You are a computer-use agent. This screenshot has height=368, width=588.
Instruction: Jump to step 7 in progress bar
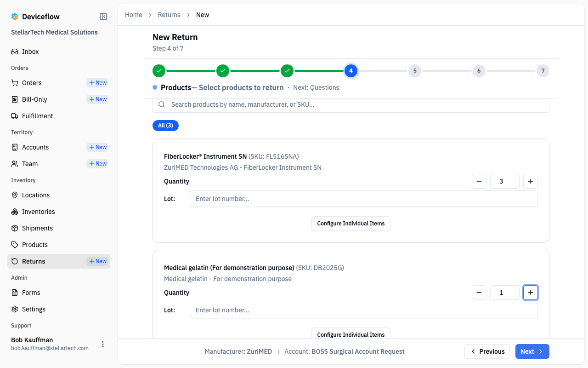(543, 71)
